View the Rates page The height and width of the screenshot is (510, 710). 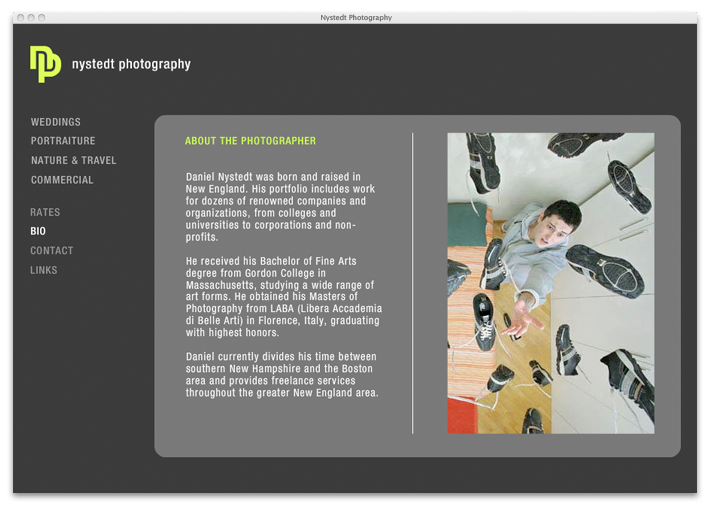click(x=45, y=212)
